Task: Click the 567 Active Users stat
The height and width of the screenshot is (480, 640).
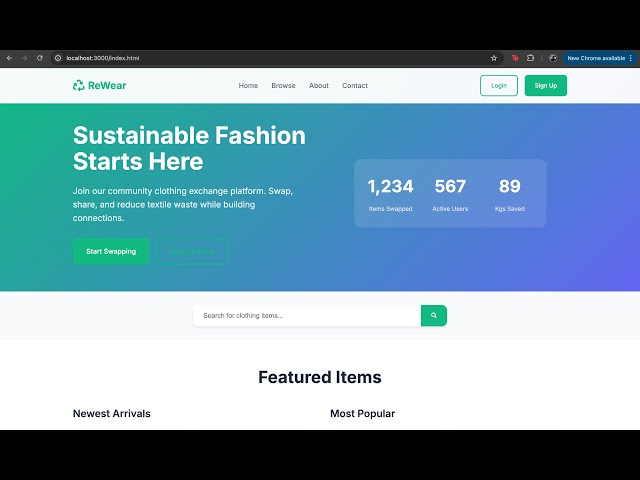Action: click(x=450, y=194)
